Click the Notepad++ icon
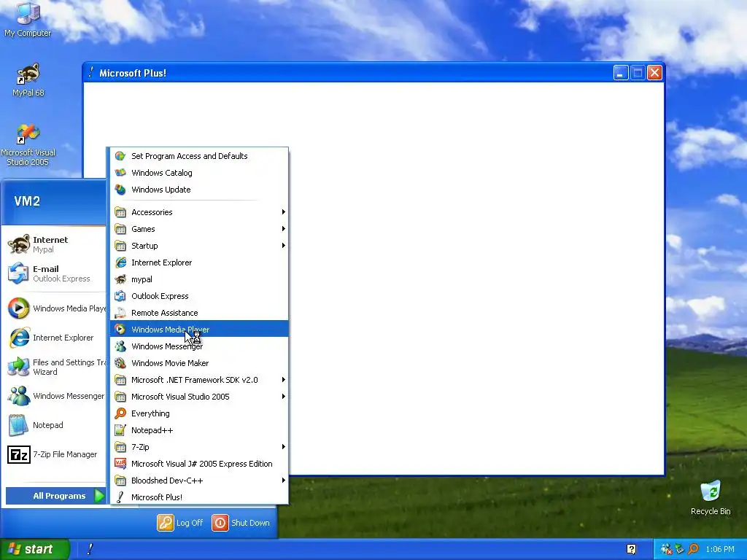Screen dimensions: 747x560 (120, 430)
